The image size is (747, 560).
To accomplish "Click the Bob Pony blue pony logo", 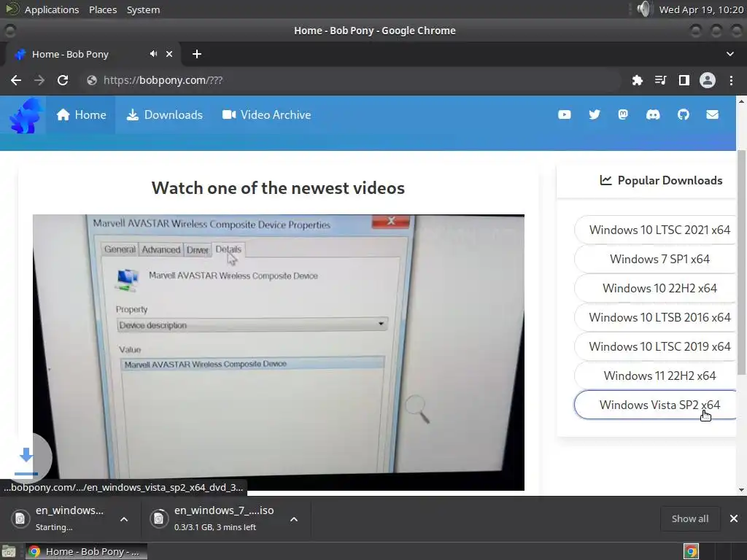I will tap(26, 116).
